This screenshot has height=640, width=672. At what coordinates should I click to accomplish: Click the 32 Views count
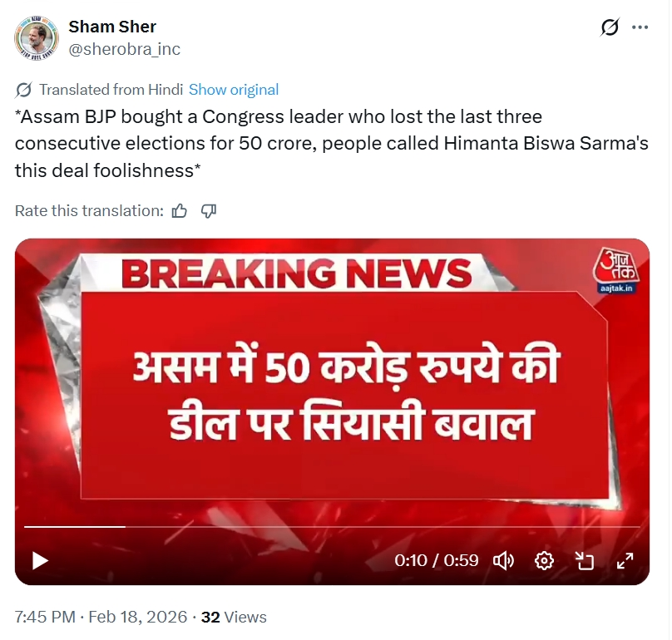(234, 617)
